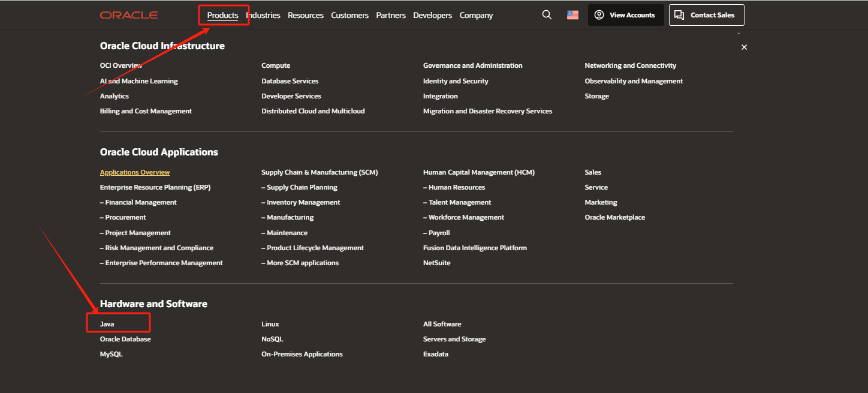Screen dimensions: 868x393
Task: Expand the Developers menu
Action: [432, 15]
